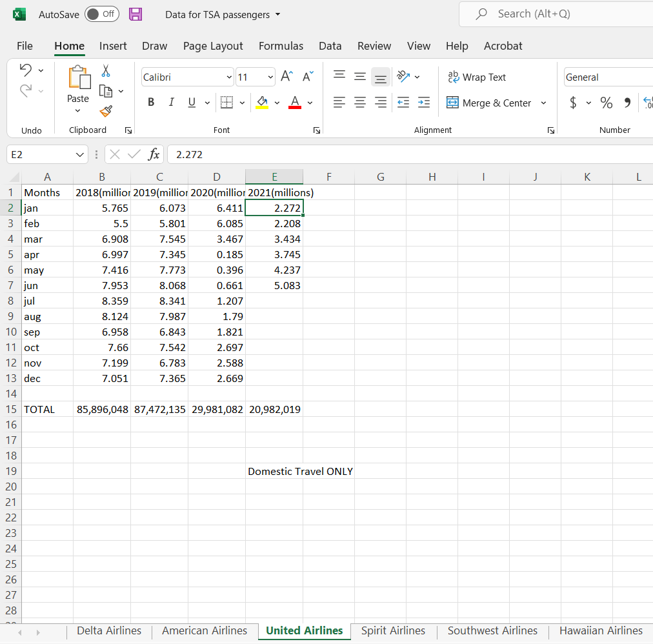Open the Clipboard dialog launcher

(x=128, y=130)
